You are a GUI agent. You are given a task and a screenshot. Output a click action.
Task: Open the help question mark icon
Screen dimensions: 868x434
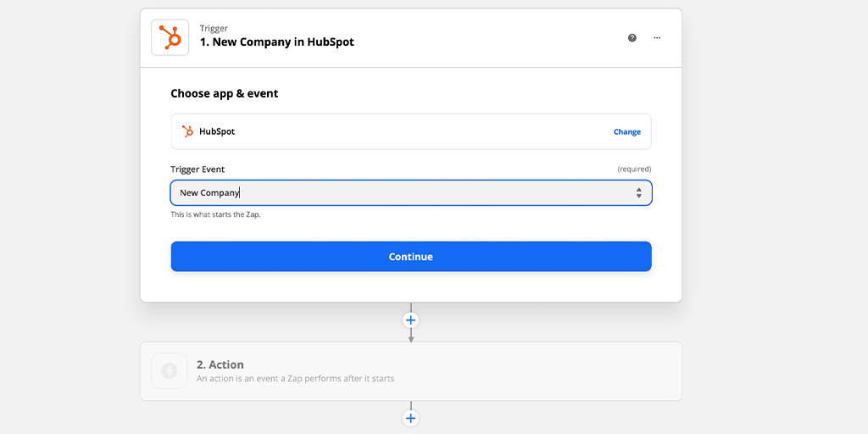(632, 37)
